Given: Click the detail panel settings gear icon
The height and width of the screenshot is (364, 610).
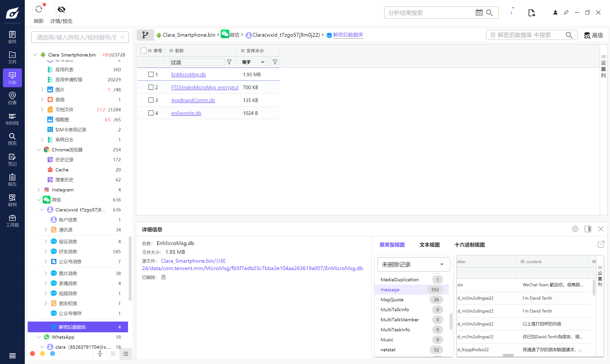Looking at the screenshot, I should [575, 229].
